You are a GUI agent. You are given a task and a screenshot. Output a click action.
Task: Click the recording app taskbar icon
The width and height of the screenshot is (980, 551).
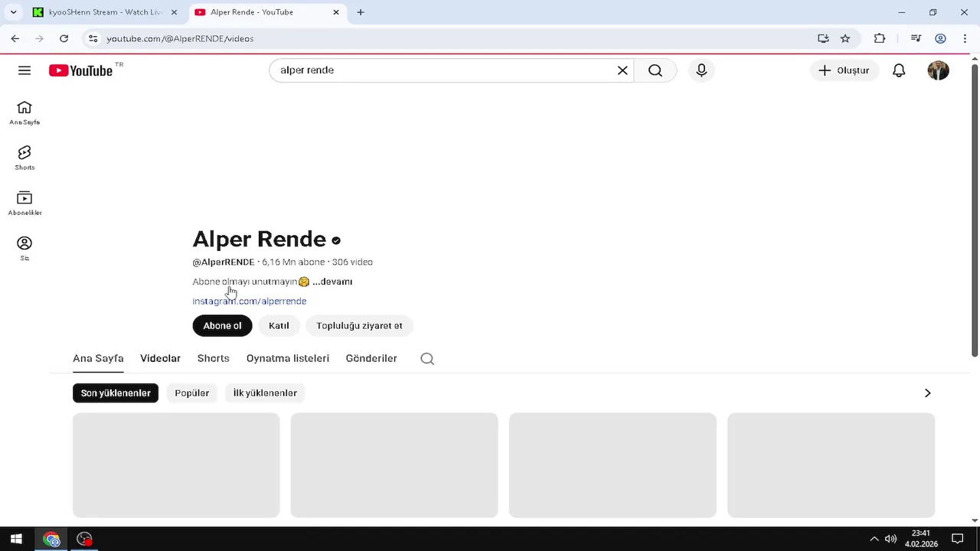pos(85,539)
